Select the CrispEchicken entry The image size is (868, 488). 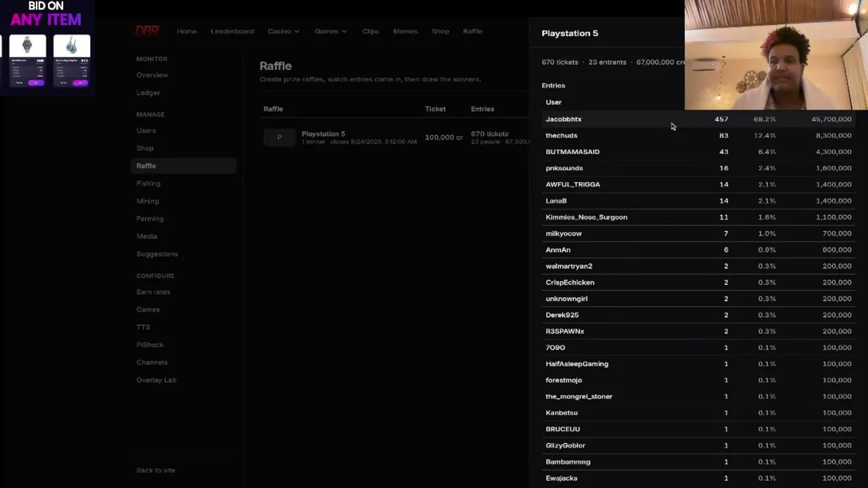pos(698,282)
